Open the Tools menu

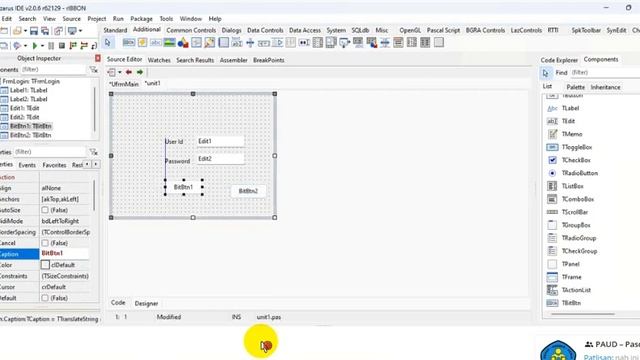pos(166,19)
